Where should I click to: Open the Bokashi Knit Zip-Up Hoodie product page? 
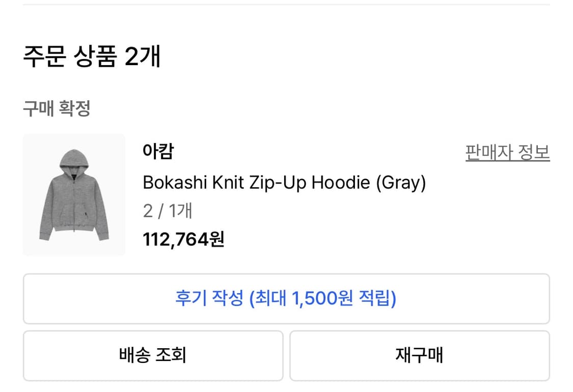(x=284, y=182)
